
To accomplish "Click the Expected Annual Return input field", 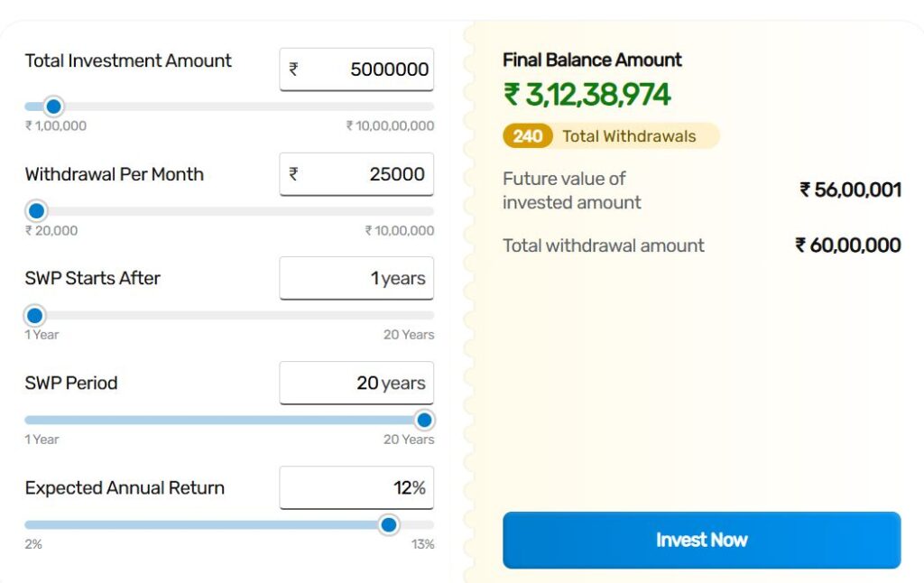I will pos(356,487).
